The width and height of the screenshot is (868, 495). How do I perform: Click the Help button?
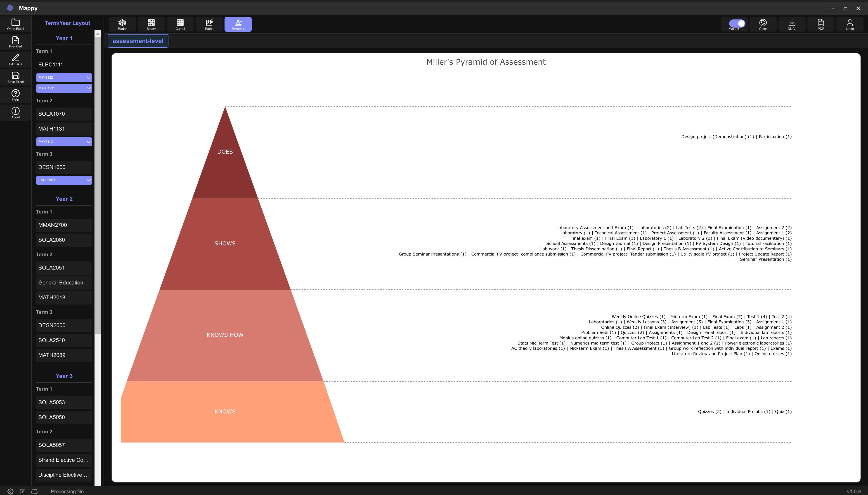[x=15, y=95]
